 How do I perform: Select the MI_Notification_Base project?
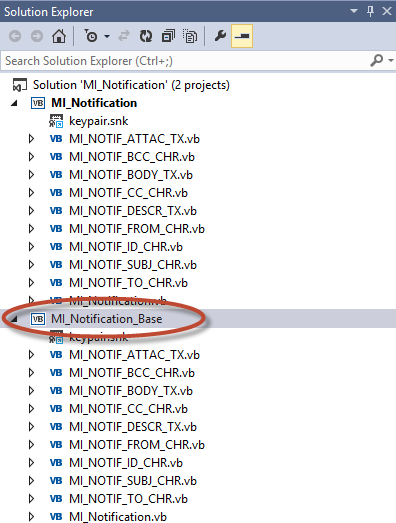(106, 319)
